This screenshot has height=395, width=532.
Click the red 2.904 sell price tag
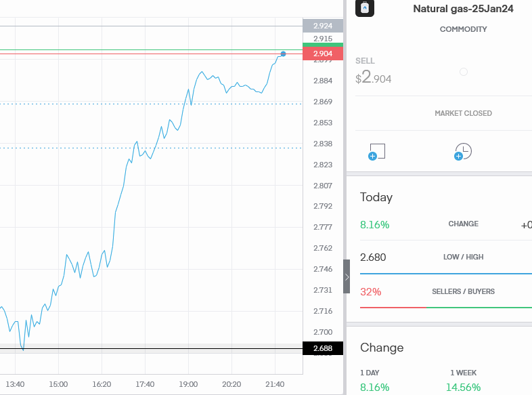click(323, 54)
